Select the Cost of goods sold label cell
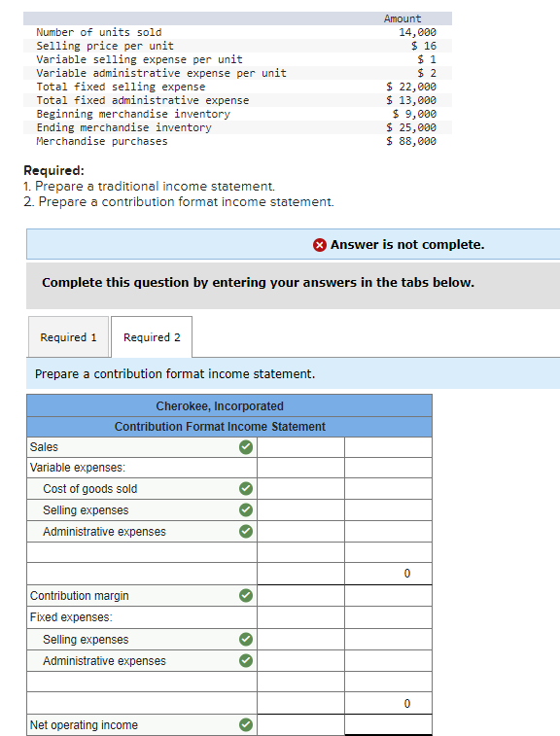The image size is (560, 736). tap(142, 489)
